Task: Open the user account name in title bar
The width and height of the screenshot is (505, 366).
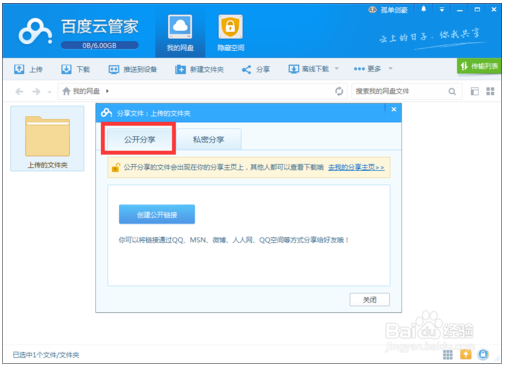Action: [x=394, y=10]
